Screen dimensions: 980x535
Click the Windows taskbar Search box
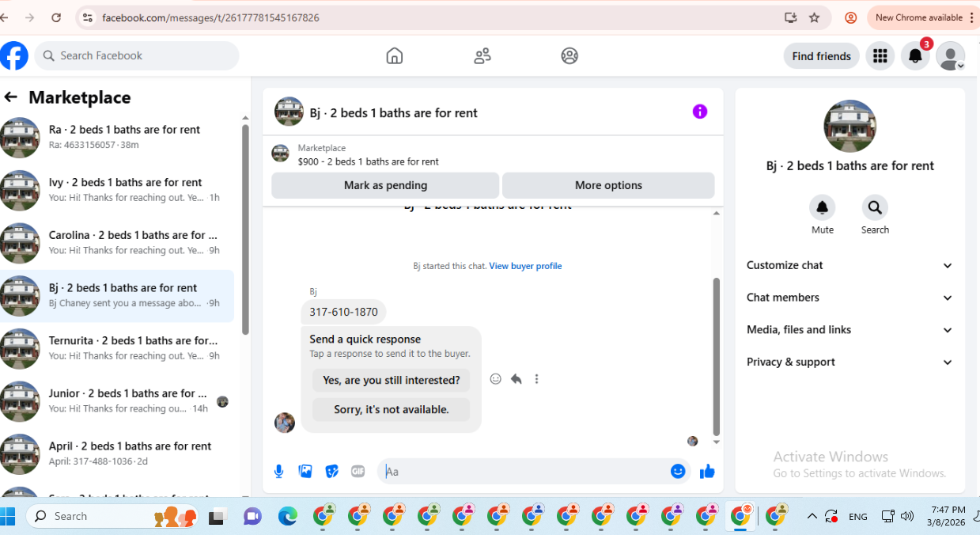click(112, 516)
